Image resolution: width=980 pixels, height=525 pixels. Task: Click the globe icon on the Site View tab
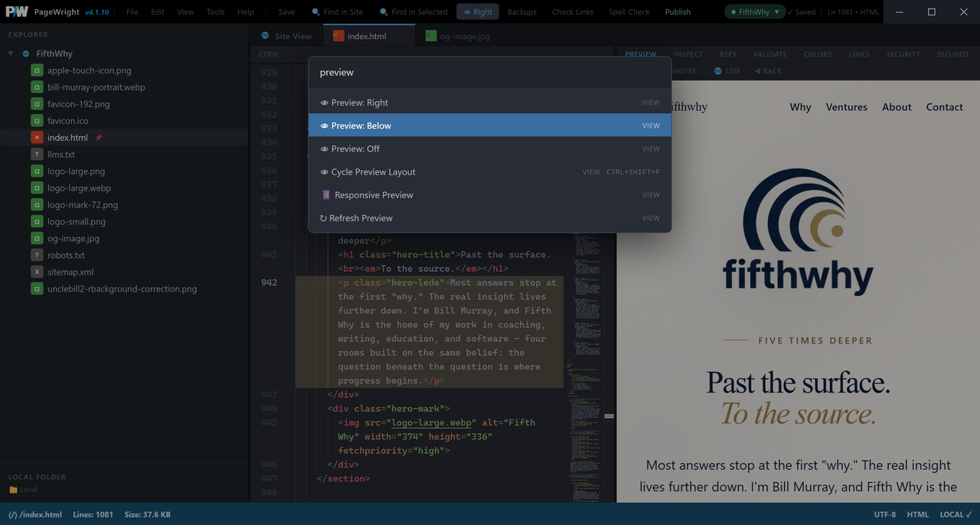click(266, 36)
